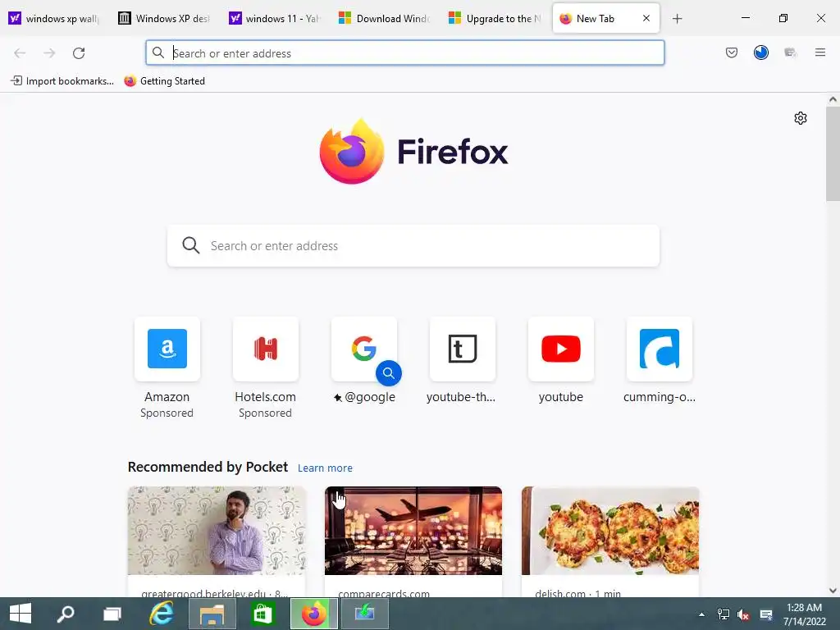Open a new tab with plus button

click(x=677, y=19)
